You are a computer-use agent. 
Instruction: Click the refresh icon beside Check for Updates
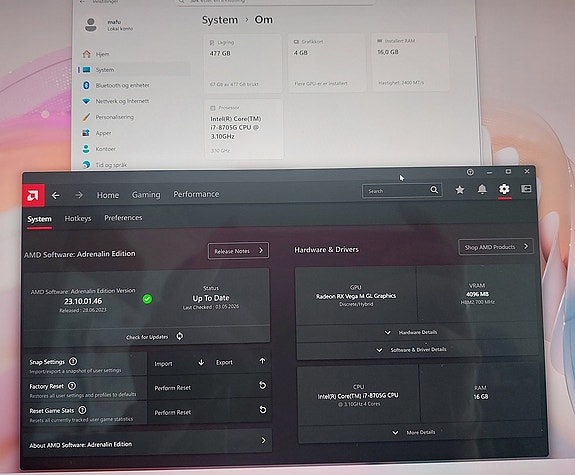click(x=180, y=336)
